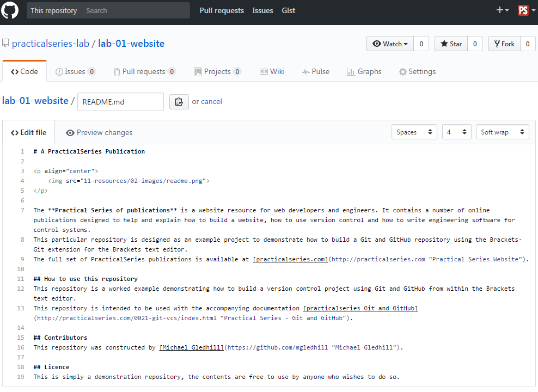Cancel editing via the cancel link
The width and height of the screenshot is (538, 392).
(x=211, y=101)
